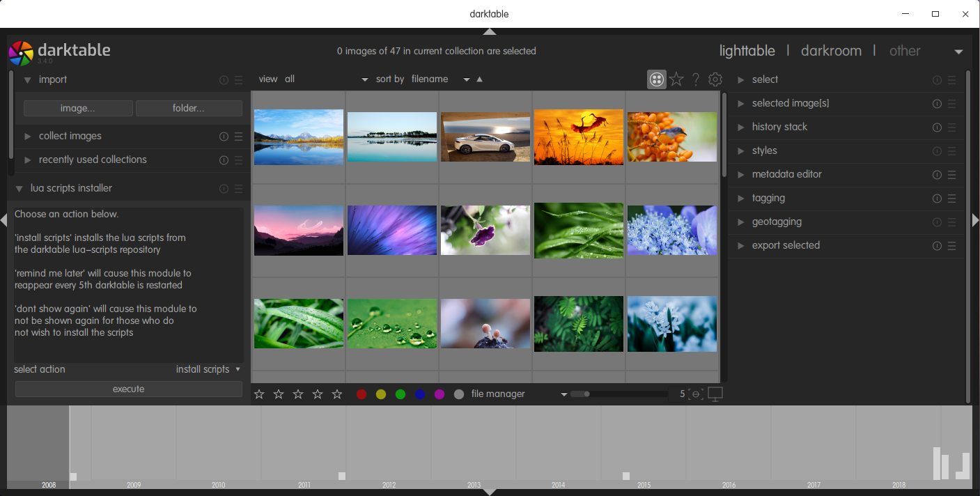980x496 pixels.
Task: Open global preferences gear icon
Action: click(715, 79)
